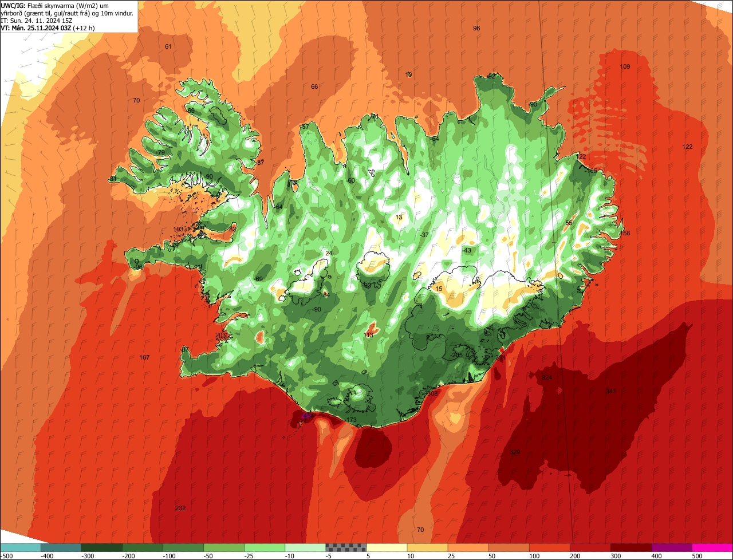This screenshot has height=560, width=733.
Task: Click the flux value 109 in the northeast sea
Action: pos(625,66)
